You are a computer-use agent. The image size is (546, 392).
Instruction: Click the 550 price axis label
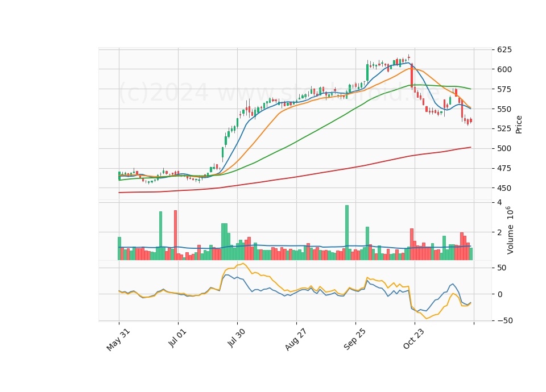point(504,109)
